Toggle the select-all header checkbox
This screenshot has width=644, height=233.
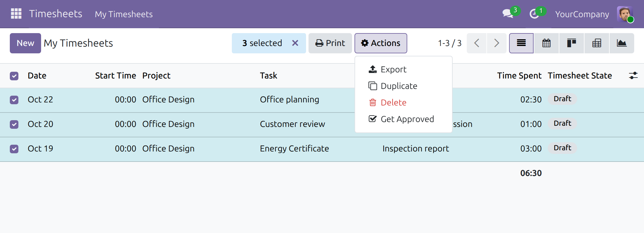14,76
